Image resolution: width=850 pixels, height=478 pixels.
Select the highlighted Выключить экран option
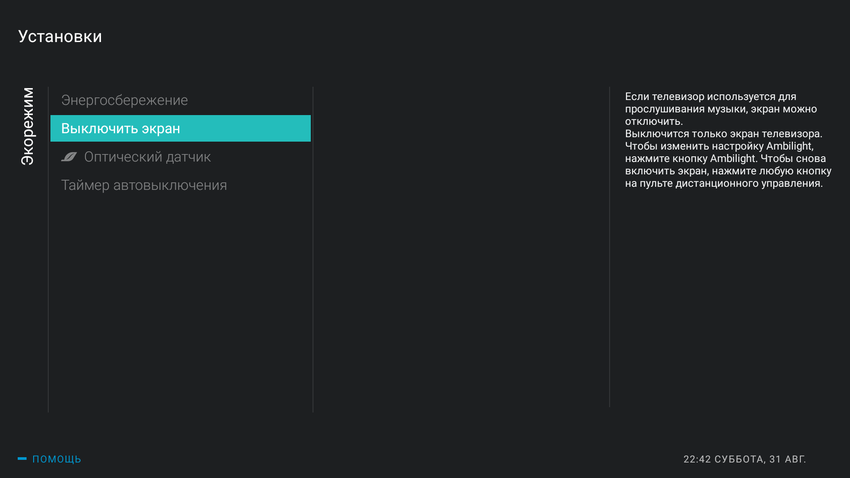click(180, 128)
